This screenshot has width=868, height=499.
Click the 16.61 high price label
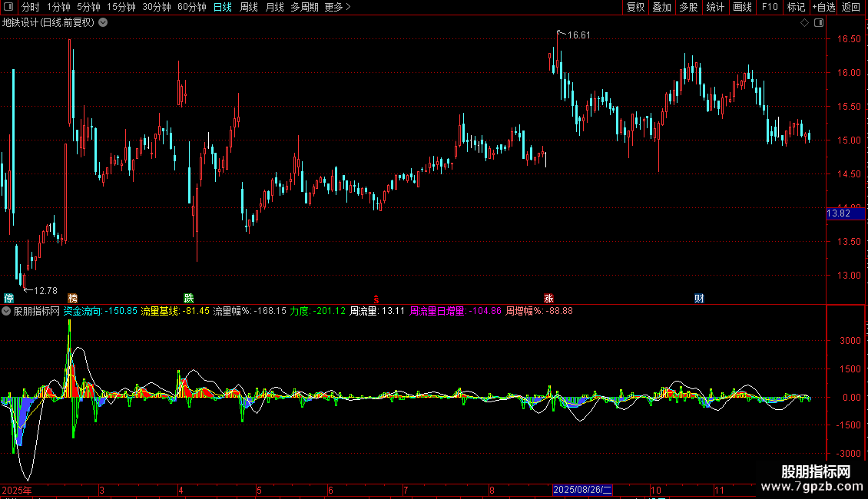click(579, 35)
